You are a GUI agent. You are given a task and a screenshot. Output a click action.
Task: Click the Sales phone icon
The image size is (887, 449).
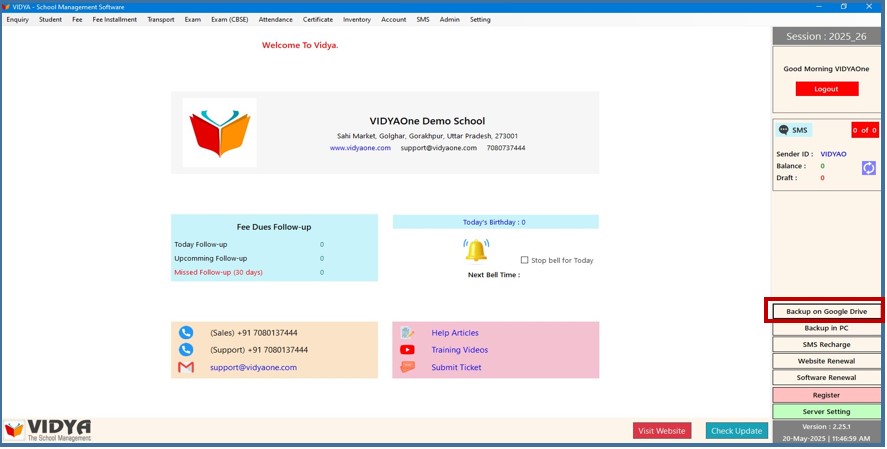[x=186, y=333]
